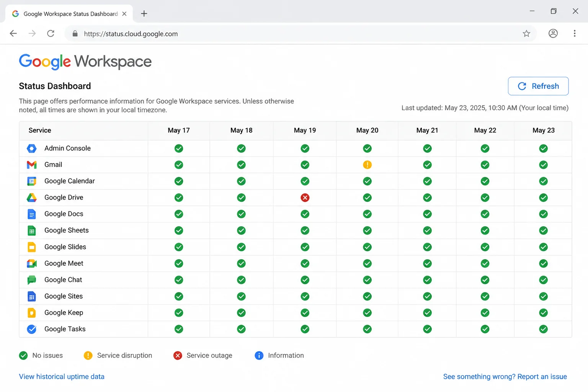588x392 pixels.
Task: Click the Google Chat icon
Action: point(32,280)
